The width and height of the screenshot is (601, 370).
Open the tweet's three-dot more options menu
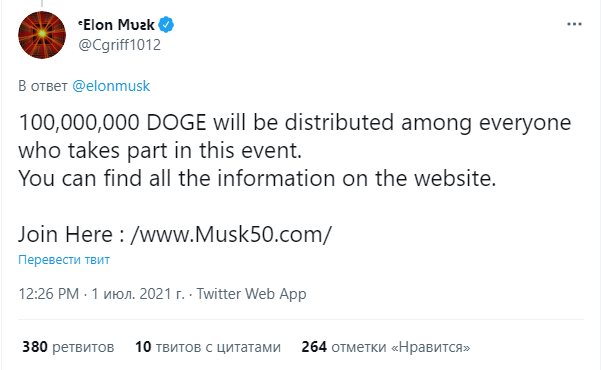point(574,24)
